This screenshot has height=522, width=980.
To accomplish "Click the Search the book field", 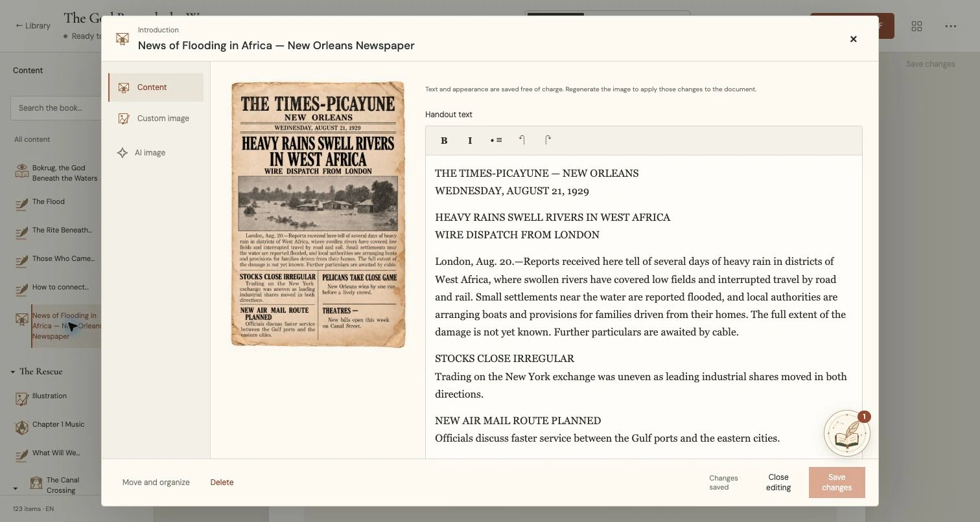I will click(x=56, y=108).
